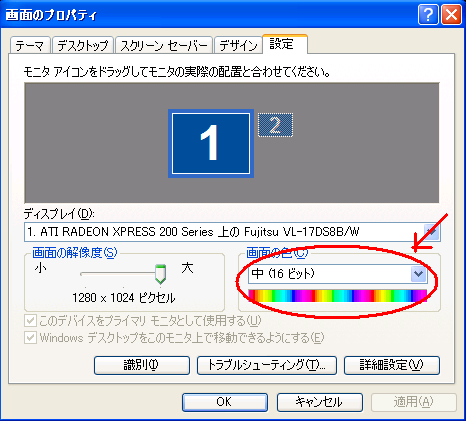Switch to the デスクトップ tab

83,45
